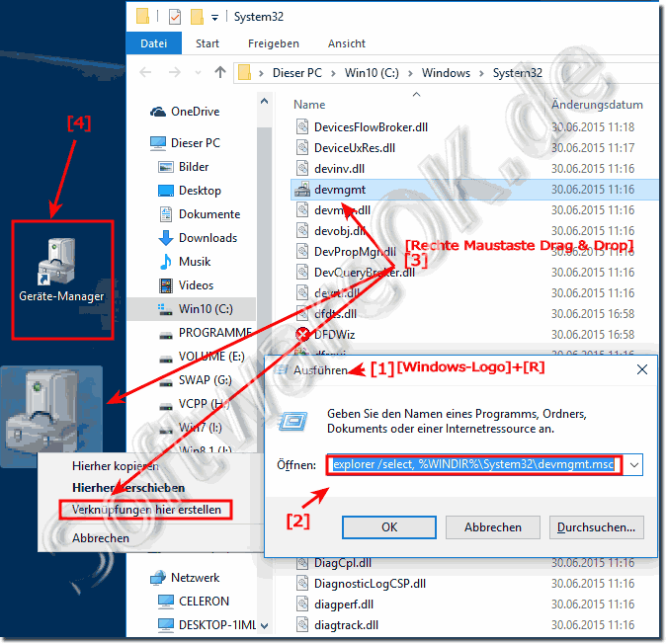Viewport: 666px width, 644px height.
Task: Open the quick access toolbar customize arrow
Action: point(215,18)
